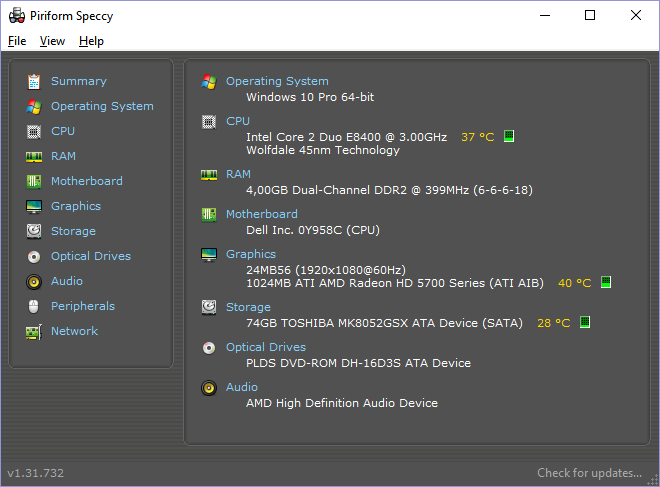Click the Check for updates link

point(589,473)
